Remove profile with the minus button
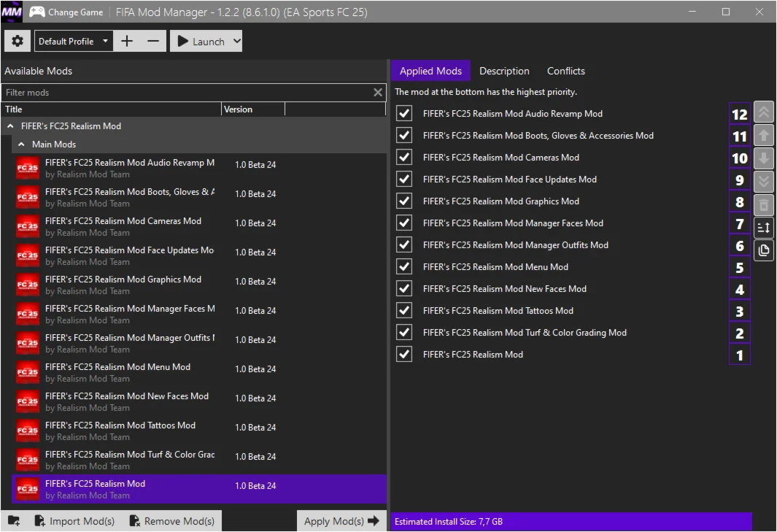 pos(153,41)
